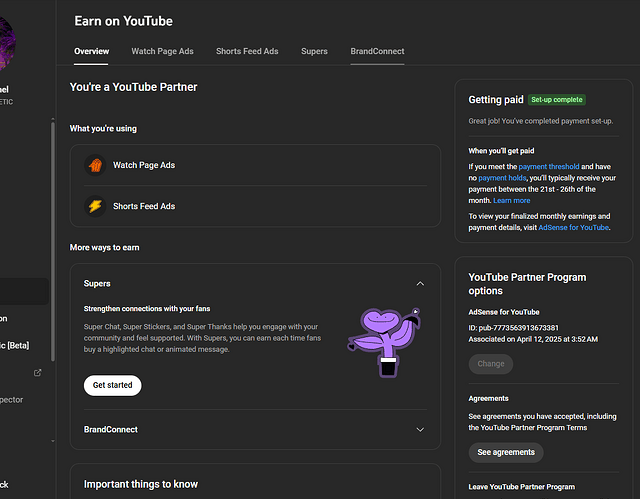Image resolution: width=640 pixels, height=499 pixels.
Task: Open the external link icon in sidebar
Action: coord(38,373)
